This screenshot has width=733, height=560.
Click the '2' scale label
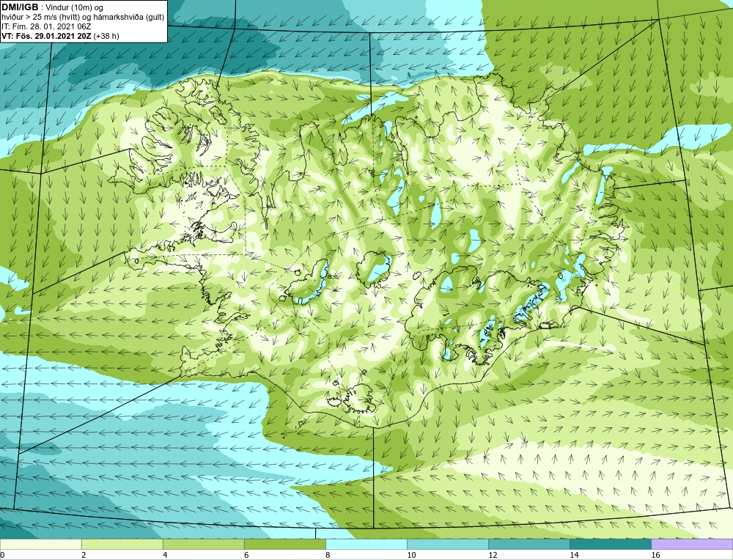tap(84, 555)
